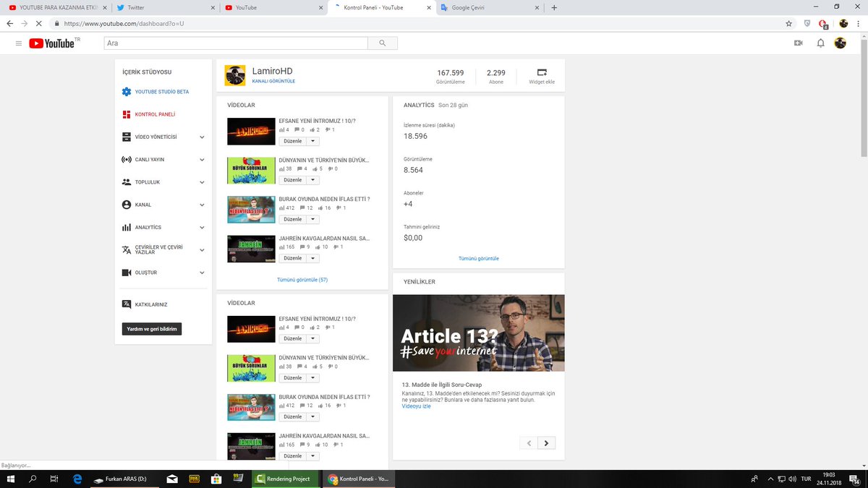868x488 pixels.
Task: Open the account avatar in YouTube header
Action: coord(841,43)
